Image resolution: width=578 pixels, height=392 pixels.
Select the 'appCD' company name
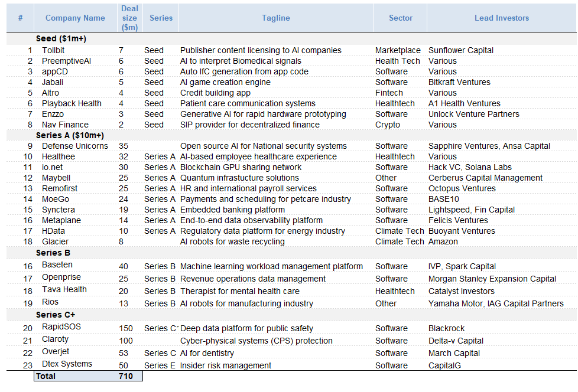55,72
